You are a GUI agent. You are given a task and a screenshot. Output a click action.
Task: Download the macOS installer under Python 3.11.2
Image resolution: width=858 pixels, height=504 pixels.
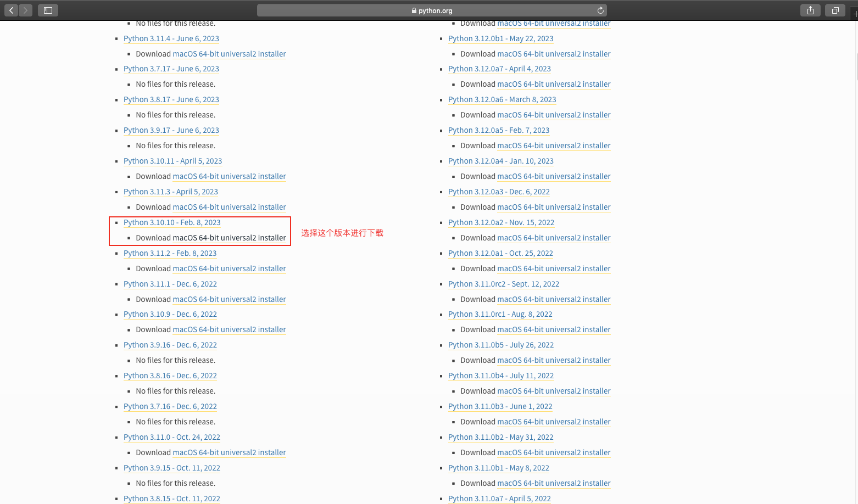(229, 268)
